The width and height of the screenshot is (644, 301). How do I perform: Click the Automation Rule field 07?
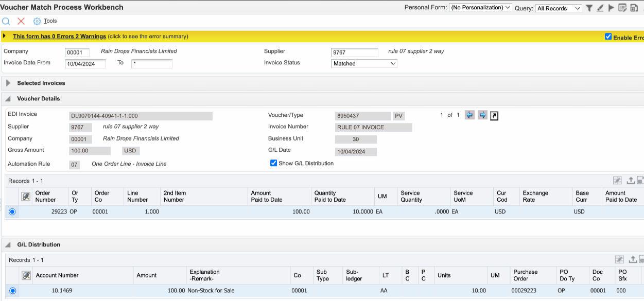click(x=75, y=165)
